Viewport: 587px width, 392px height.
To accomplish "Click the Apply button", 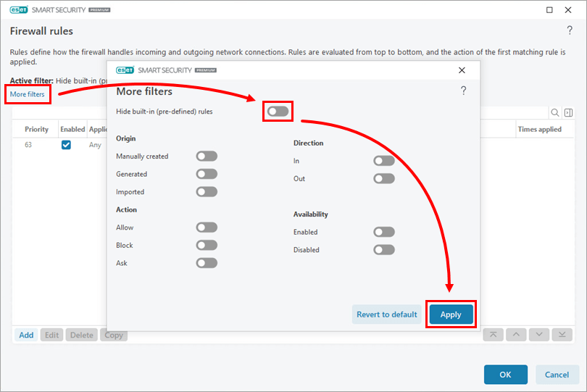I will point(451,314).
